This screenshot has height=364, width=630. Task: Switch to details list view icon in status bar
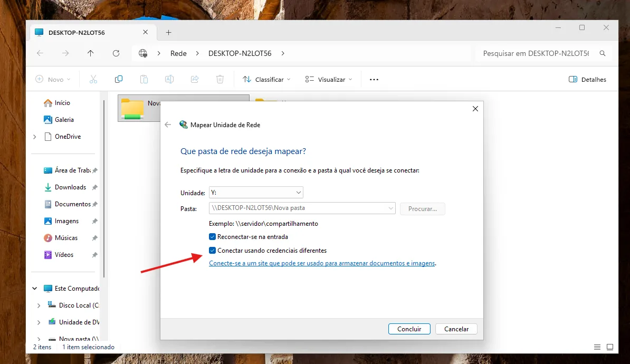pos(597,347)
